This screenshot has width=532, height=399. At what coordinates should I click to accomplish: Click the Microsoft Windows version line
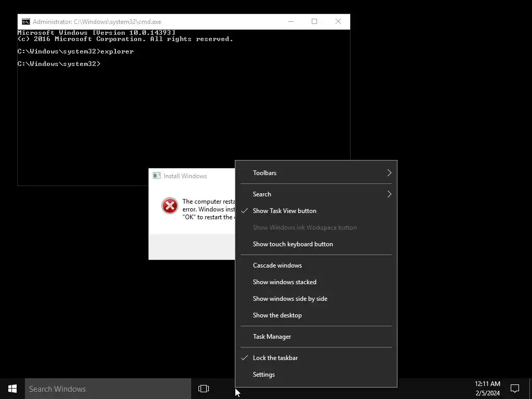coord(96,33)
